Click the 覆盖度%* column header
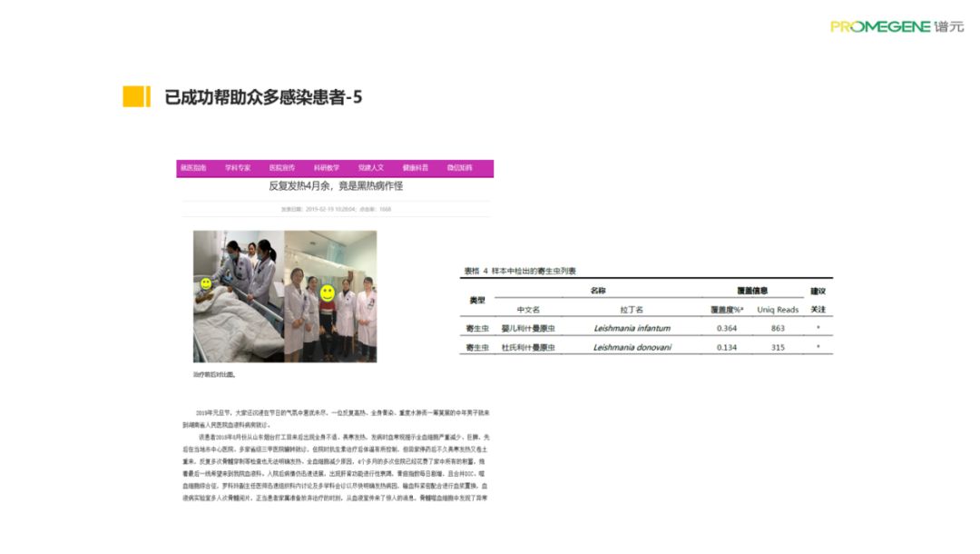The height and width of the screenshot is (554, 980). tap(727, 310)
